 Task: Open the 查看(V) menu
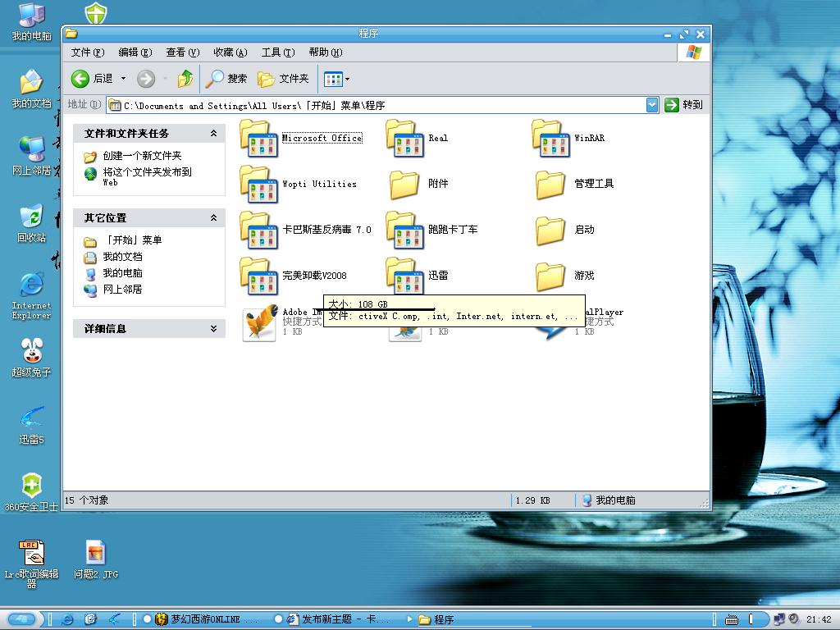(x=182, y=52)
